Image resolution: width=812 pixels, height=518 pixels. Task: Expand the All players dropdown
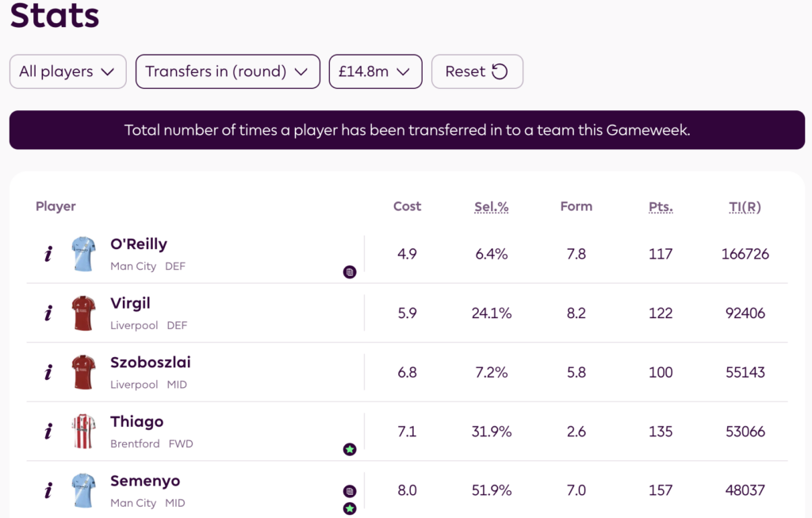(x=67, y=71)
